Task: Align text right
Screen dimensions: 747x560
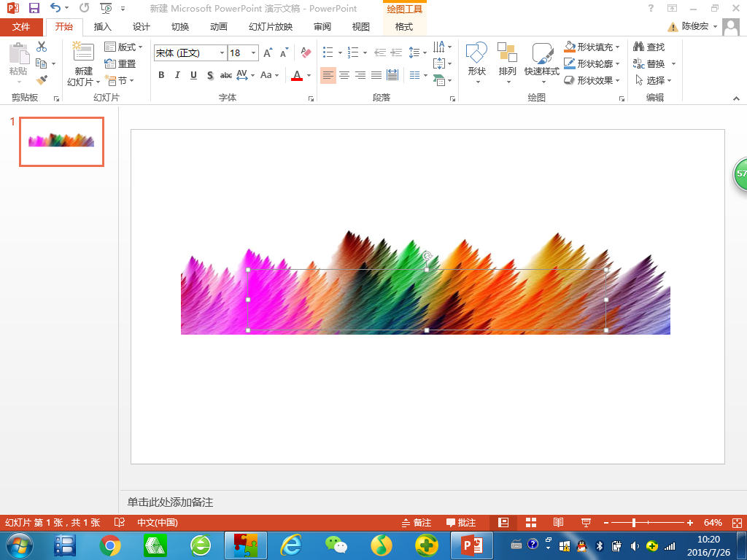Action: pyautogui.click(x=360, y=75)
